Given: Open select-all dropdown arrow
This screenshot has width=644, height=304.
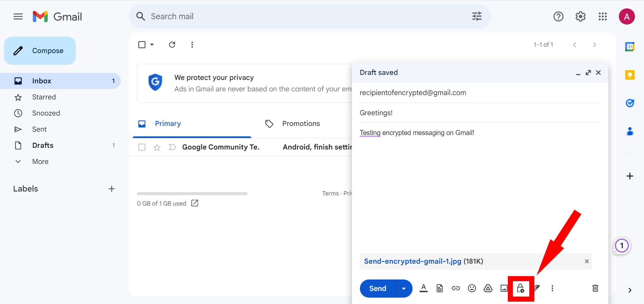Looking at the screenshot, I should click(x=152, y=45).
